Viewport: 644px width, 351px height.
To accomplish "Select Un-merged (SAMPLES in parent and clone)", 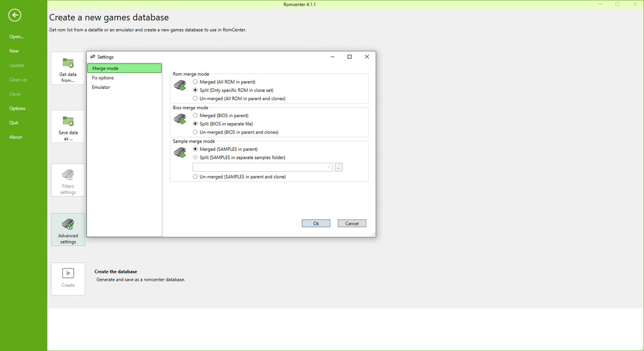I will (239, 177).
